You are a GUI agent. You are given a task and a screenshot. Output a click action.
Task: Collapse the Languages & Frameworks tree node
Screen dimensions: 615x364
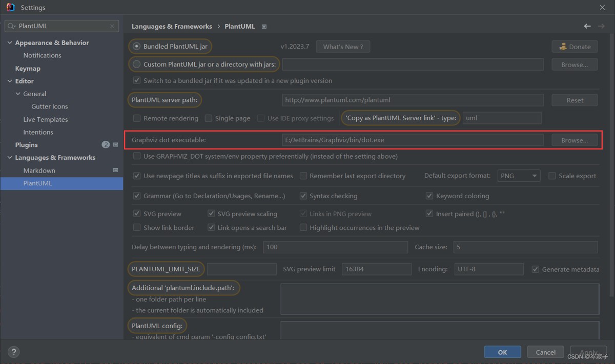[10, 158]
